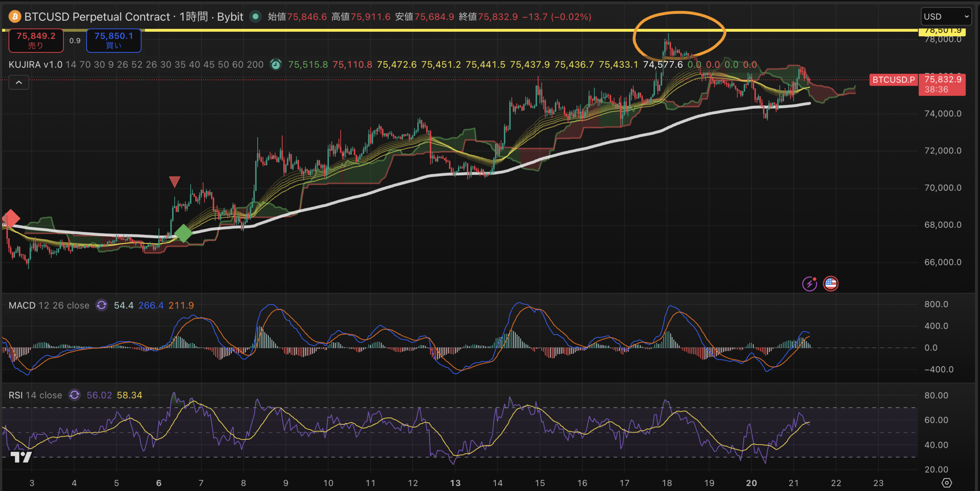Click the KUJIRA alarm clock icon
Image resolution: width=980 pixels, height=491 pixels.
point(276,64)
